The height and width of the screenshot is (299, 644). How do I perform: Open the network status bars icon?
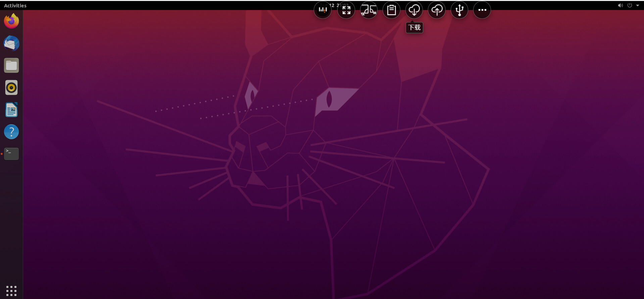(323, 10)
